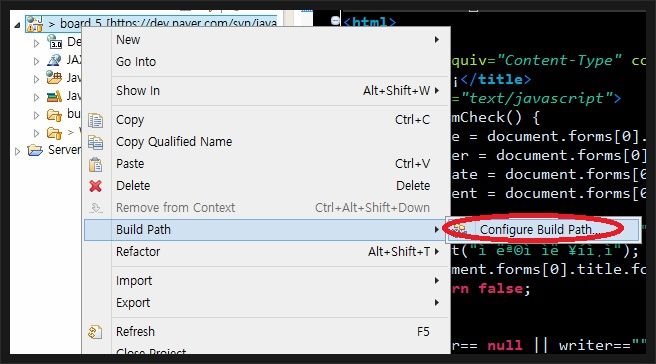Collapse the board project tree node
This screenshot has height=364, width=656.
17,25
